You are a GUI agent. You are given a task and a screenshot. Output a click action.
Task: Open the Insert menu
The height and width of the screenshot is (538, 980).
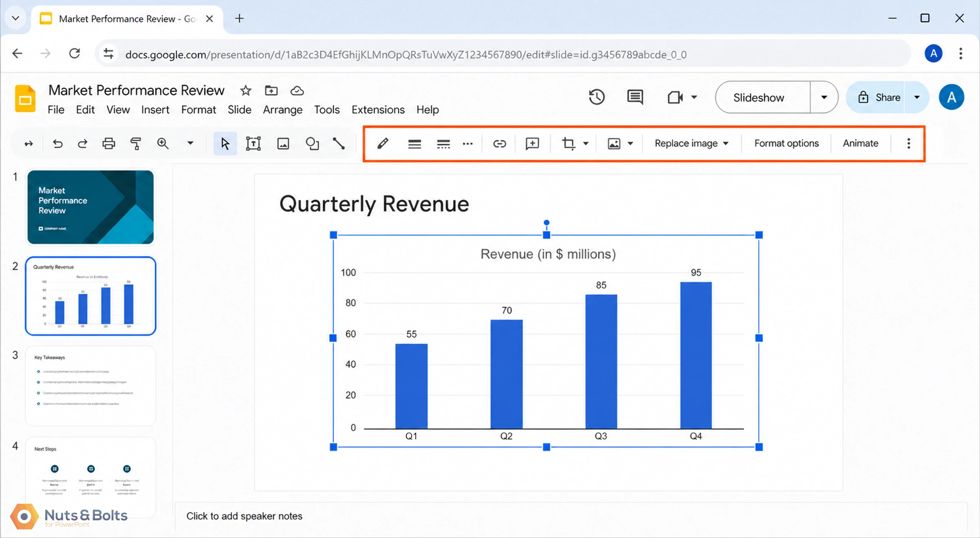(155, 110)
